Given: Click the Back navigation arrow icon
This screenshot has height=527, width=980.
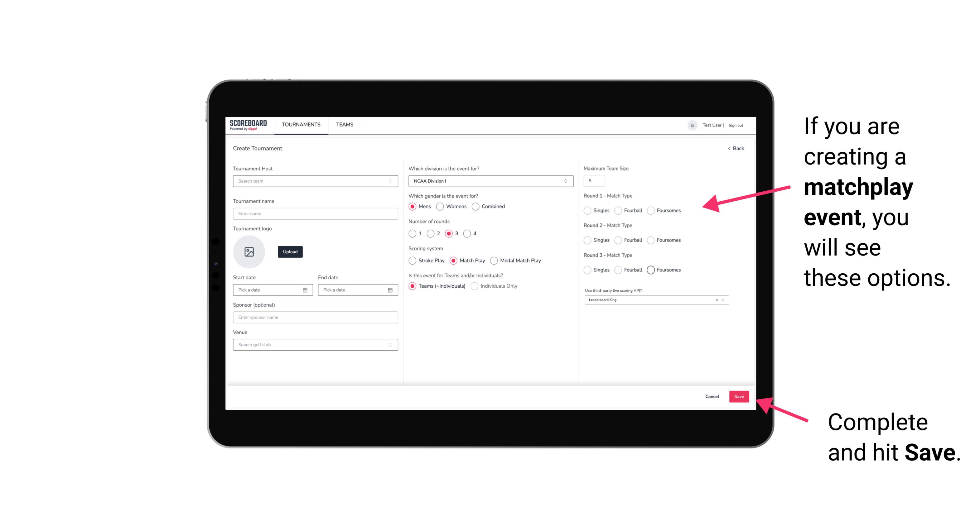Looking at the screenshot, I should [727, 148].
